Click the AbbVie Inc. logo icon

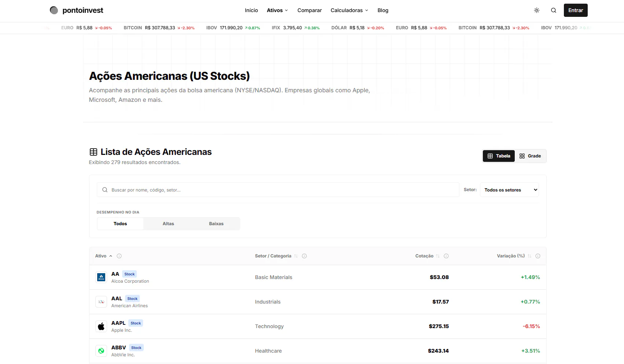(101, 351)
